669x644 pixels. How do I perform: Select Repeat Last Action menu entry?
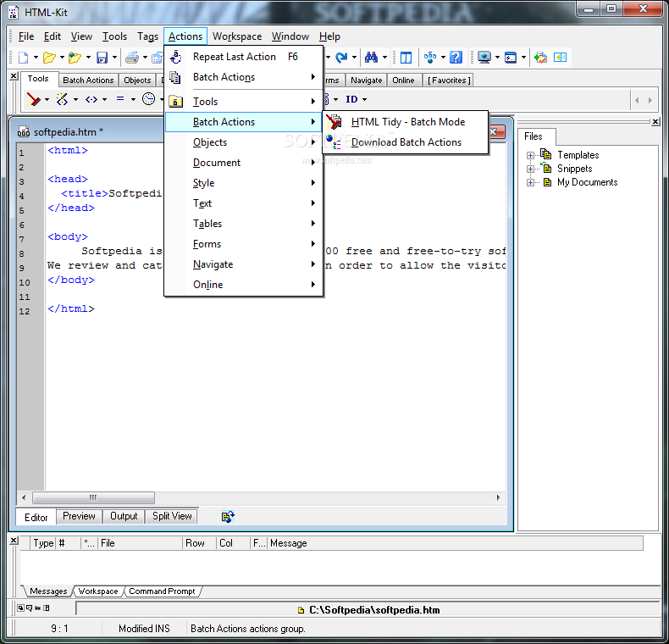244,57
